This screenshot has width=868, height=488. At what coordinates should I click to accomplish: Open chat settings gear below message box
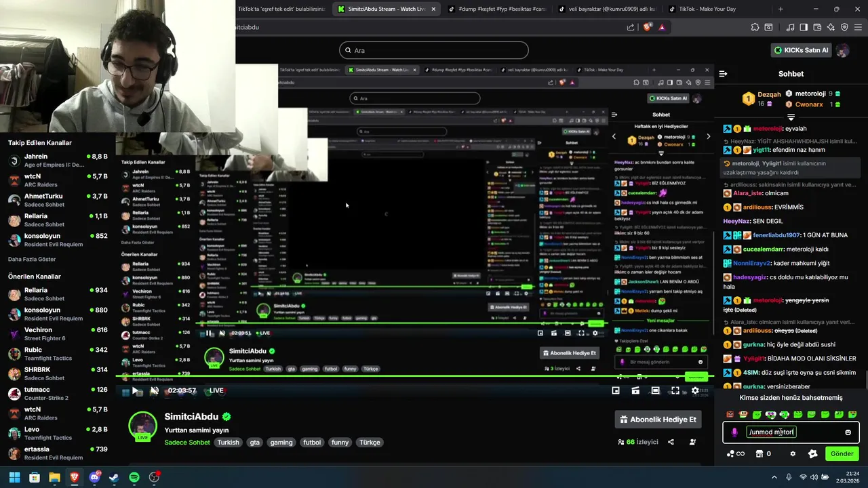click(793, 453)
